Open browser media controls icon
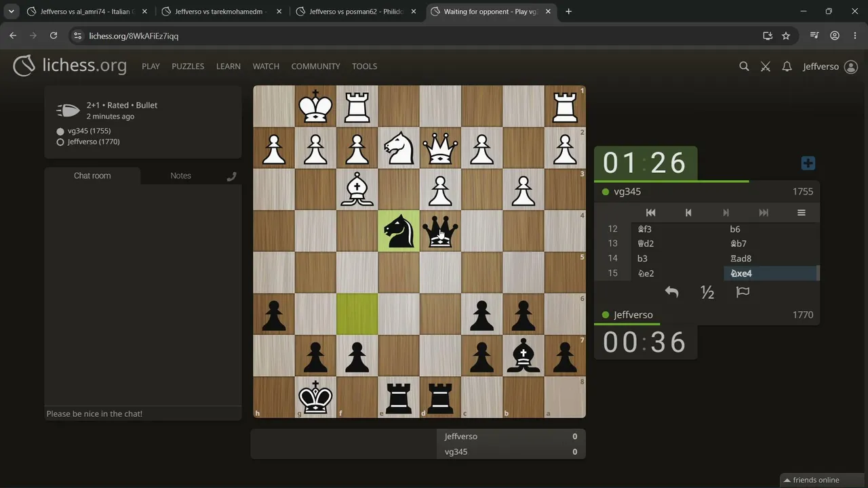 tap(814, 36)
